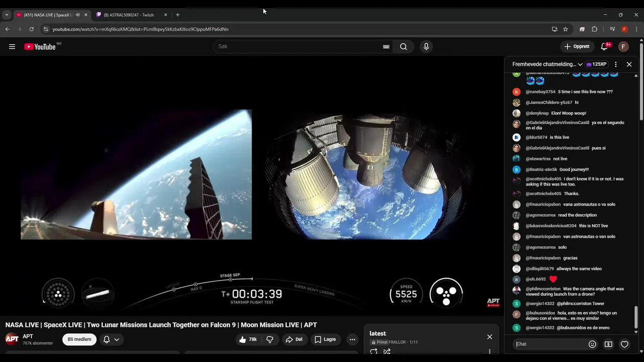
Task: Click the left Earth camera video view
Action: [x=136, y=174]
